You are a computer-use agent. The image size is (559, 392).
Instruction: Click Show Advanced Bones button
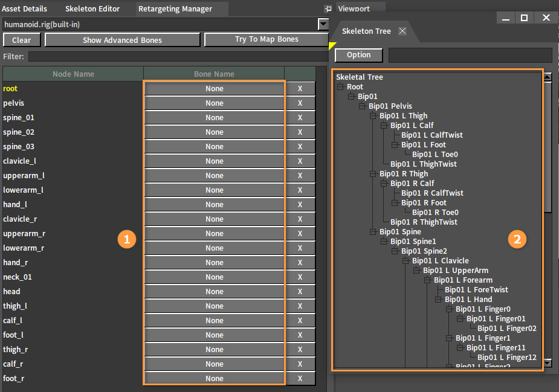pos(122,40)
